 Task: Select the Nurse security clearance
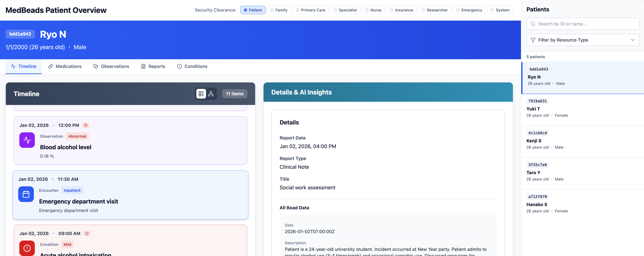pos(373,10)
